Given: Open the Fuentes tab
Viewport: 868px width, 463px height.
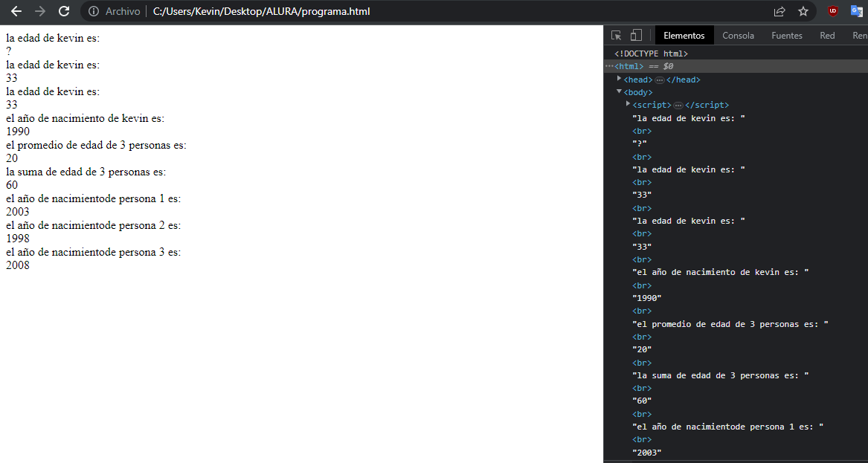Looking at the screenshot, I should pyautogui.click(x=787, y=36).
